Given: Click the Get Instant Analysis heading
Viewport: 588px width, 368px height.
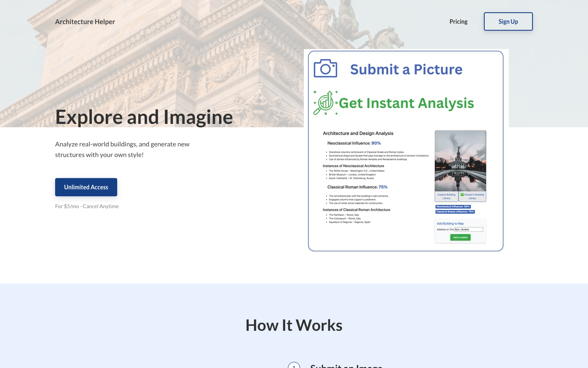Looking at the screenshot, I should (x=406, y=103).
